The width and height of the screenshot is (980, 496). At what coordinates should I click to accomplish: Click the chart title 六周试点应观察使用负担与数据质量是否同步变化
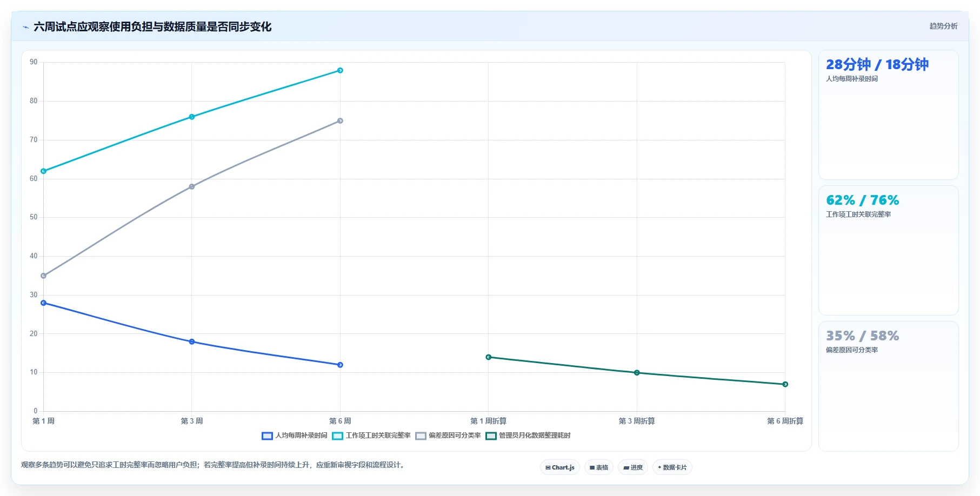(x=152, y=27)
